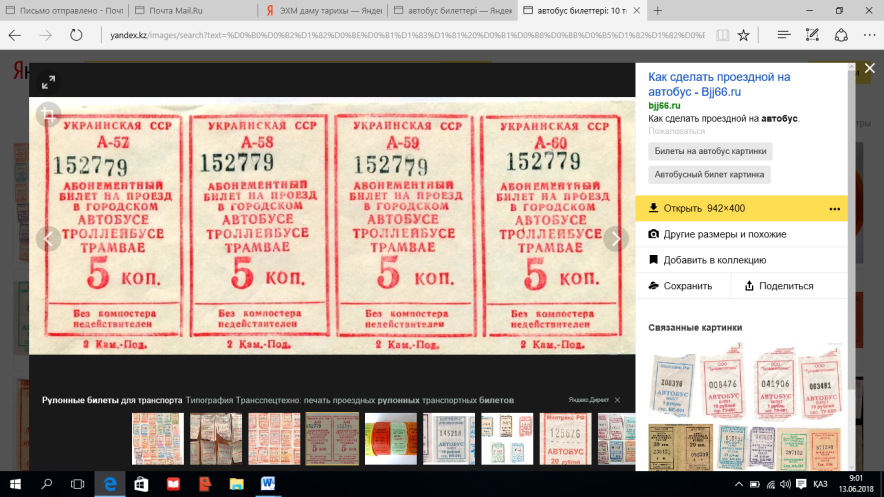Select tag Автобусный билет картинка
The image size is (884, 497).
point(709,174)
